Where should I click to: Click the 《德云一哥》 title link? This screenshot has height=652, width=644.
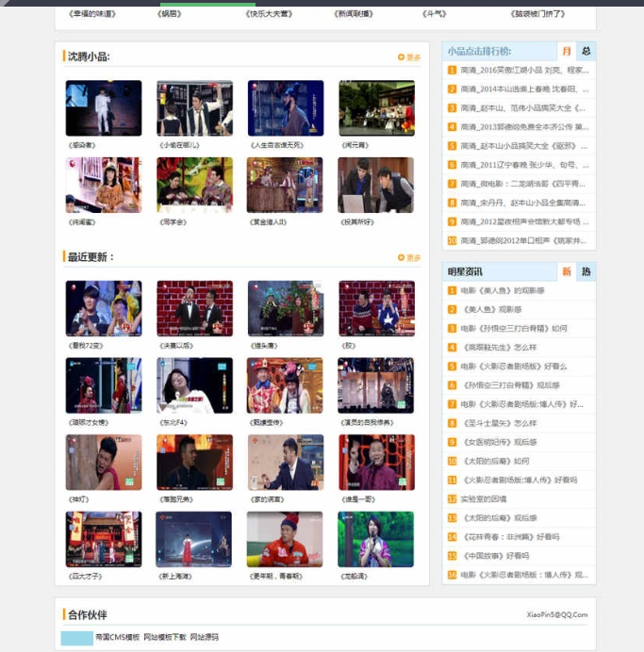tap(358, 499)
